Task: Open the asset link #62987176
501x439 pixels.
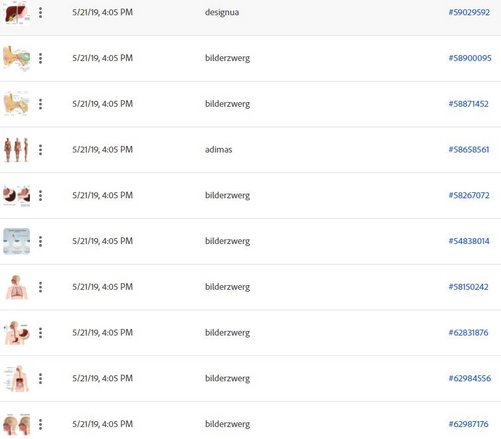Action: click(x=468, y=424)
